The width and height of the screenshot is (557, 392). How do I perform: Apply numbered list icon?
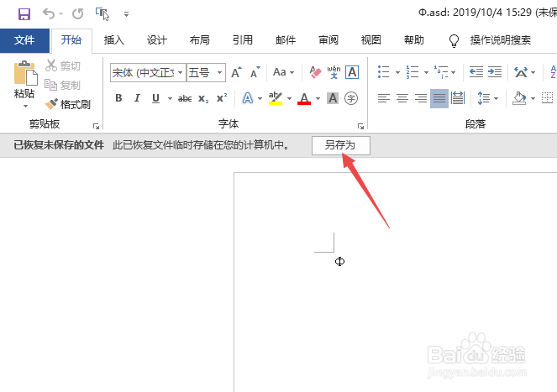[412, 72]
